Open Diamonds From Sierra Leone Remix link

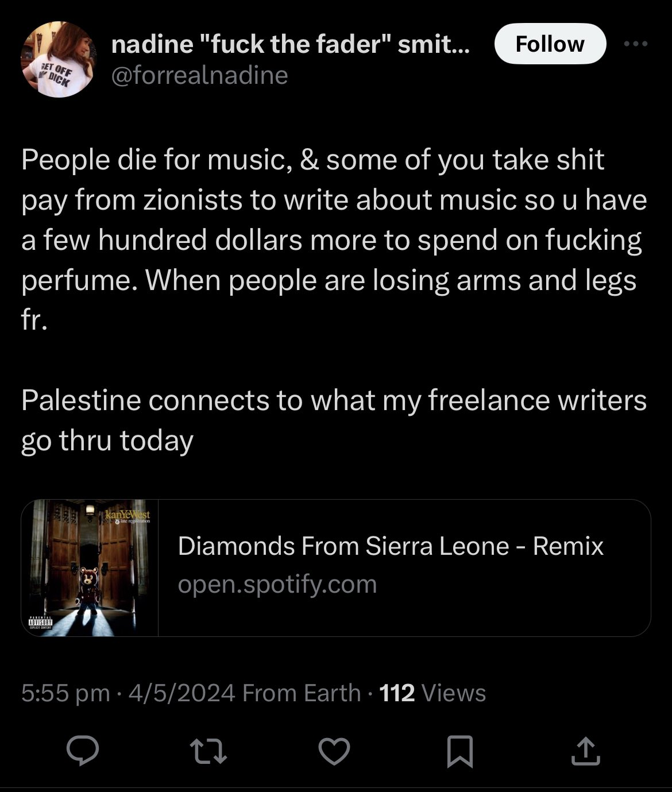tap(391, 546)
